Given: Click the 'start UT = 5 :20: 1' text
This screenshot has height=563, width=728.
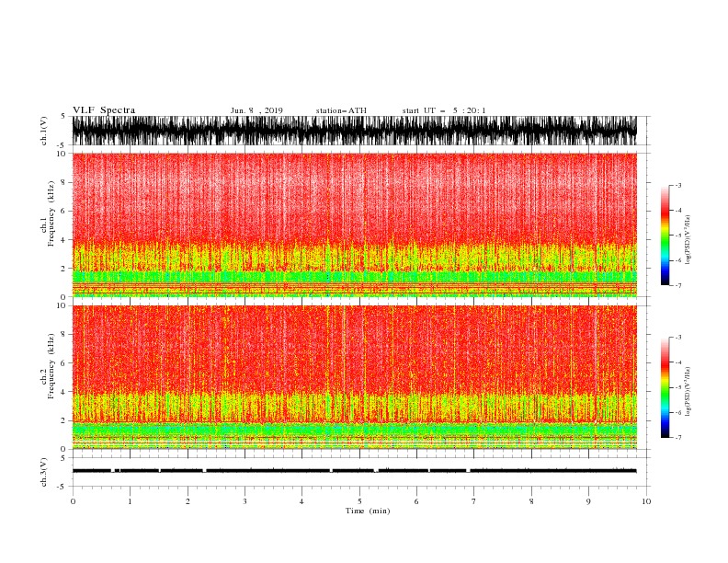Looking at the screenshot, I should click(444, 110).
